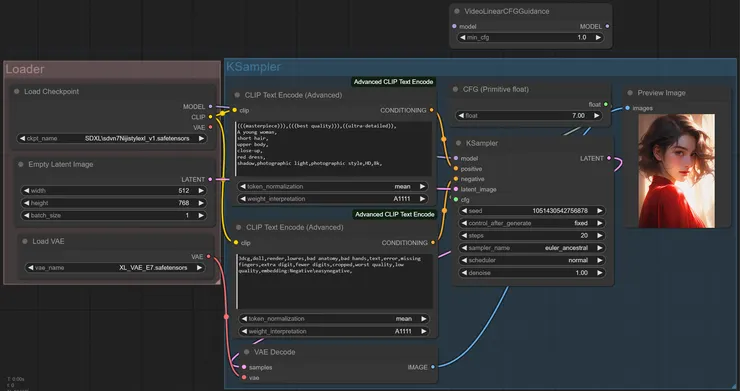Decrease CFG float value with left arrow
This screenshot has width=740, height=391.
click(x=461, y=116)
